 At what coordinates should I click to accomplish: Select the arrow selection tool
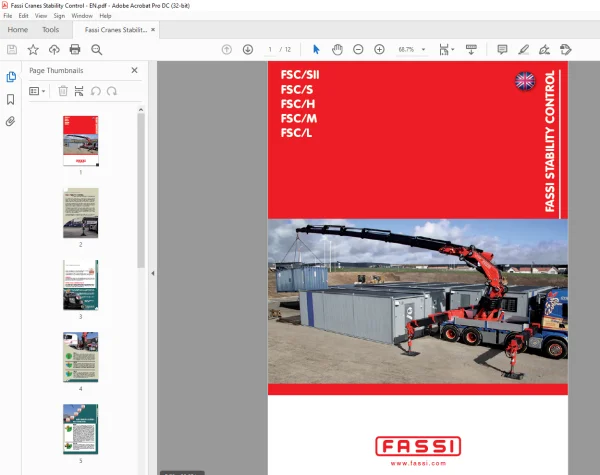point(316,49)
